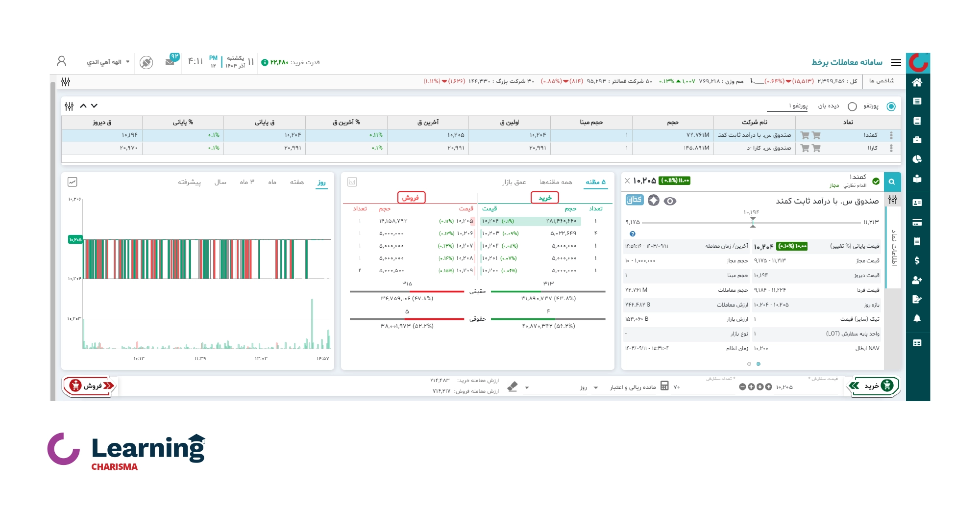The image size is (980, 514).
Task: Open the user profile icon
Action: point(61,61)
